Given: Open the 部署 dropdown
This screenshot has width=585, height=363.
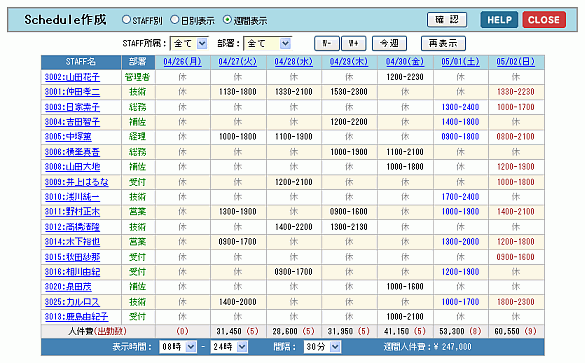Looking at the screenshot, I should 267,44.
